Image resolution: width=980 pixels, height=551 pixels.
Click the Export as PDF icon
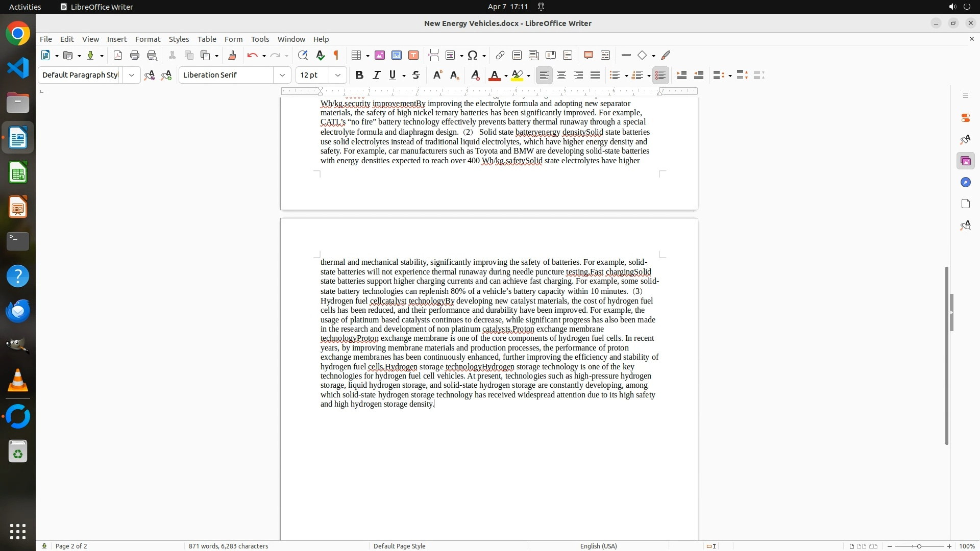(118, 56)
